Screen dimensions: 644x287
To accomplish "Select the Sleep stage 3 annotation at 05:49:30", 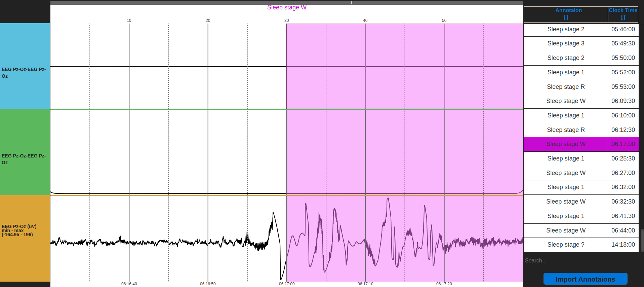I will [x=581, y=43].
